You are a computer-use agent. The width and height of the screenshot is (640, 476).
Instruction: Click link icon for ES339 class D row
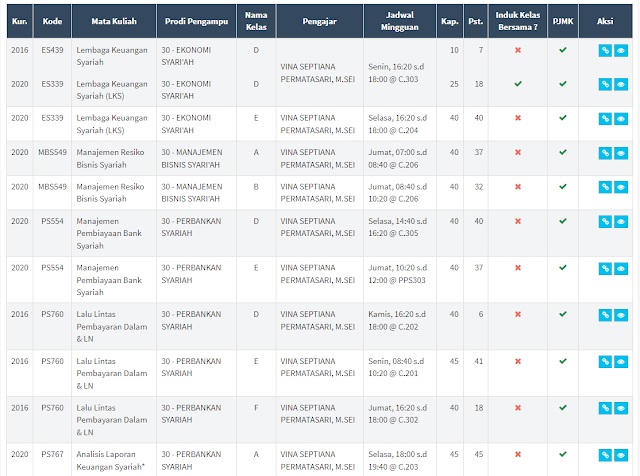605,85
